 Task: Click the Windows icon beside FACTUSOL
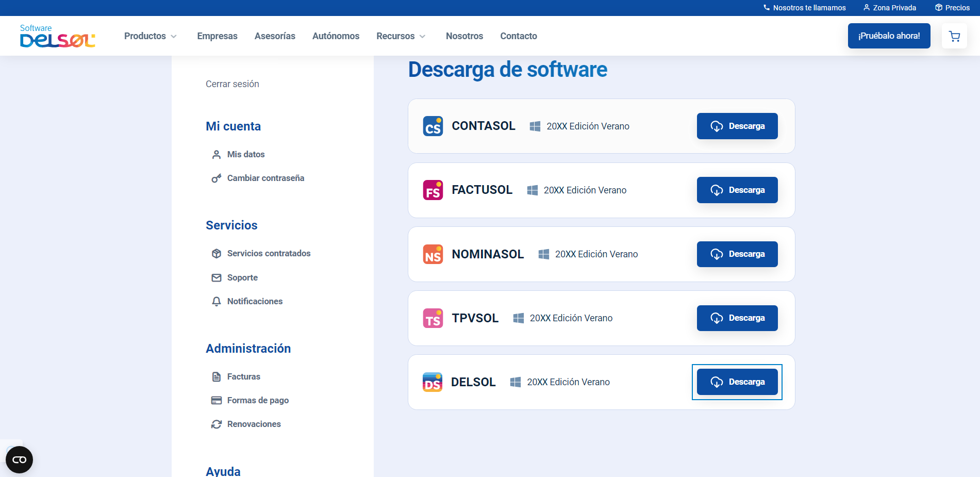(533, 190)
